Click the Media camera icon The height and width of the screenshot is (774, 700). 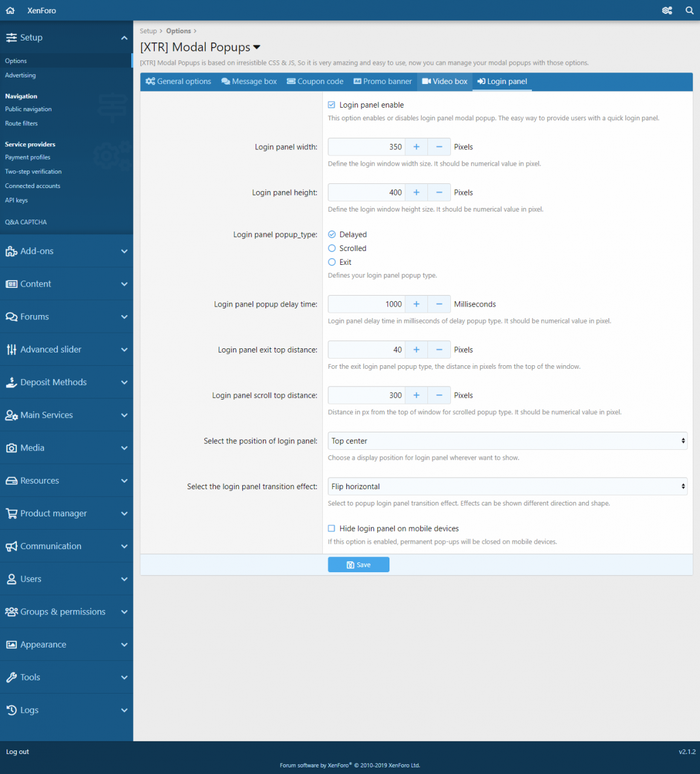tap(11, 448)
